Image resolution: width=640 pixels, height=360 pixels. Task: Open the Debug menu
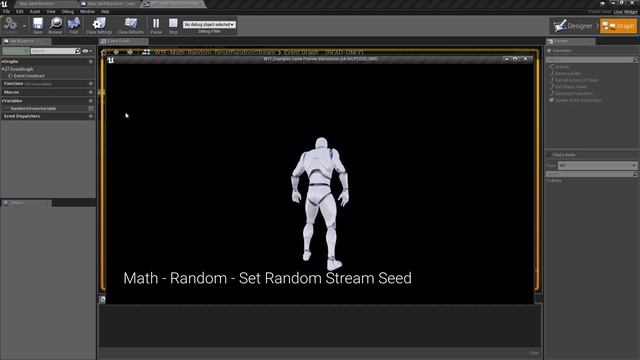(x=67, y=12)
